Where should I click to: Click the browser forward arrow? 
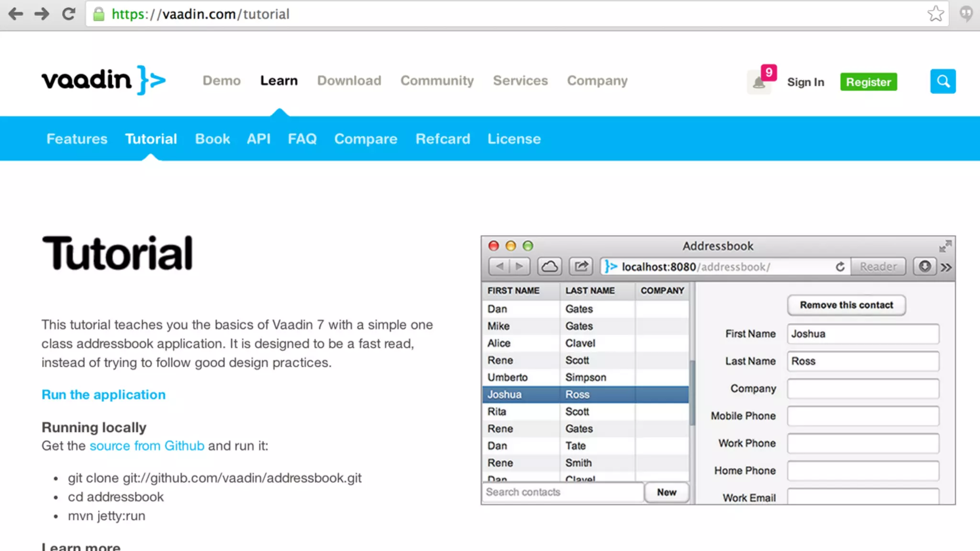coord(42,14)
